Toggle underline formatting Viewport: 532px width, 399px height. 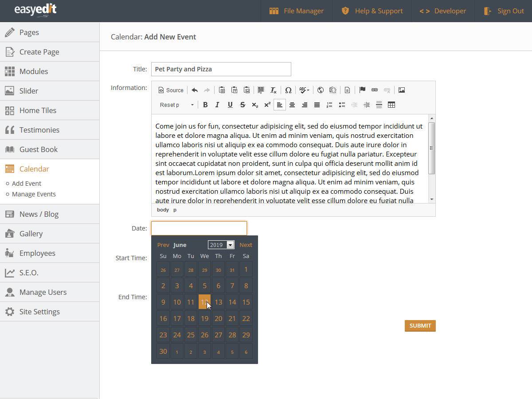[230, 105]
